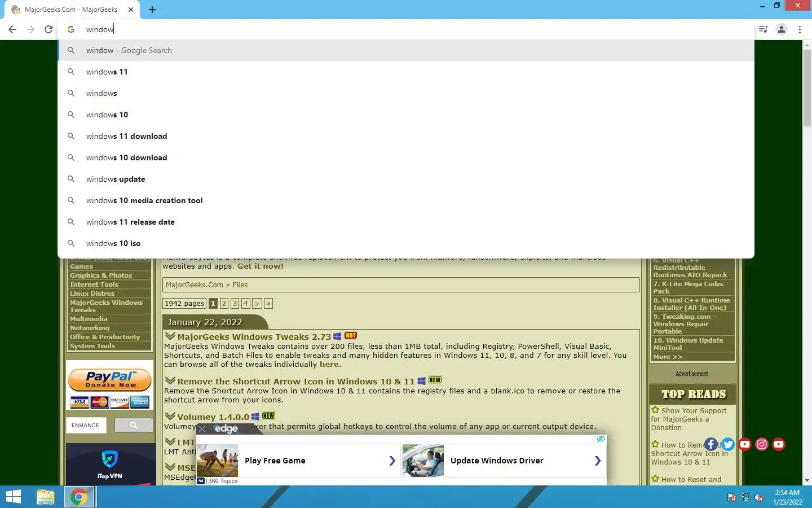Choose 'windows 11 download' suggestion

tap(406, 136)
